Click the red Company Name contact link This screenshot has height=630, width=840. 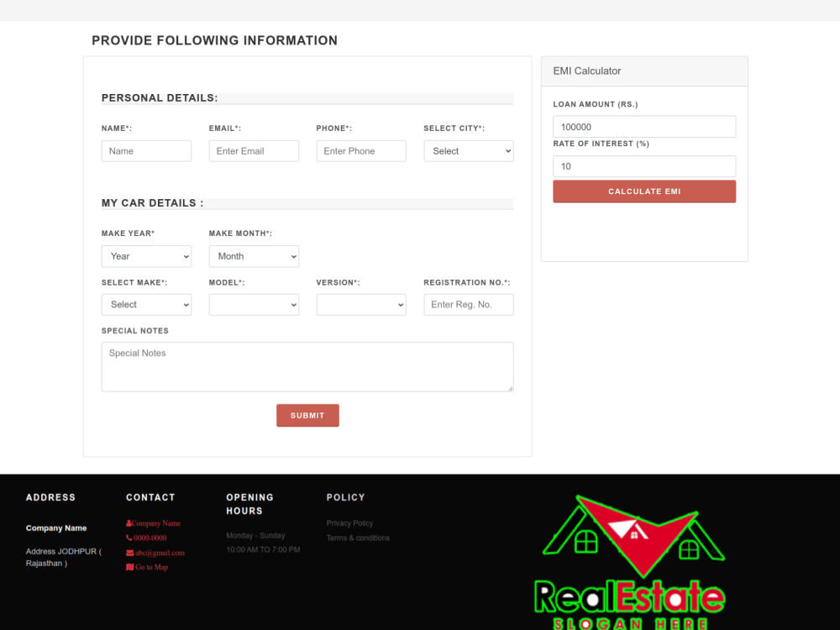(x=156, y=523)
